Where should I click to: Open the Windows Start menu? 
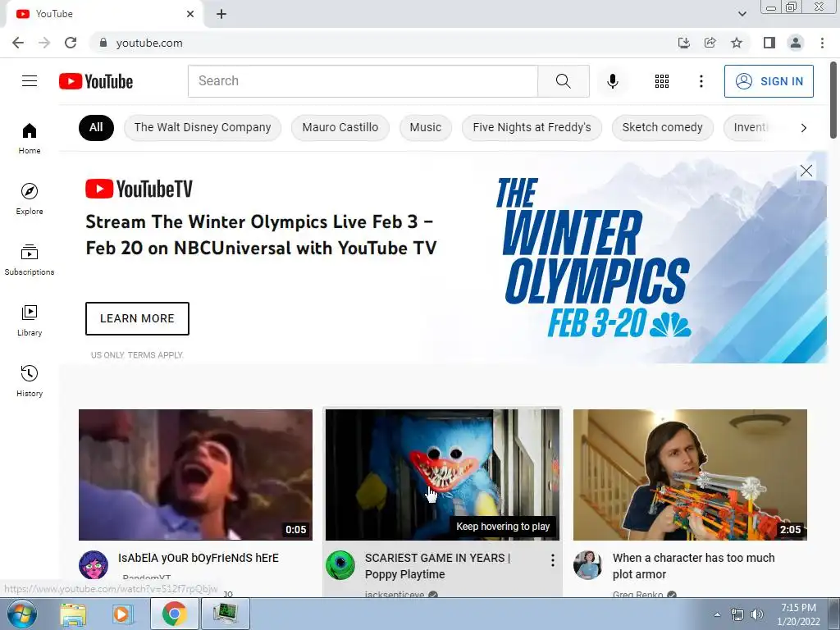tap(21, 614)
